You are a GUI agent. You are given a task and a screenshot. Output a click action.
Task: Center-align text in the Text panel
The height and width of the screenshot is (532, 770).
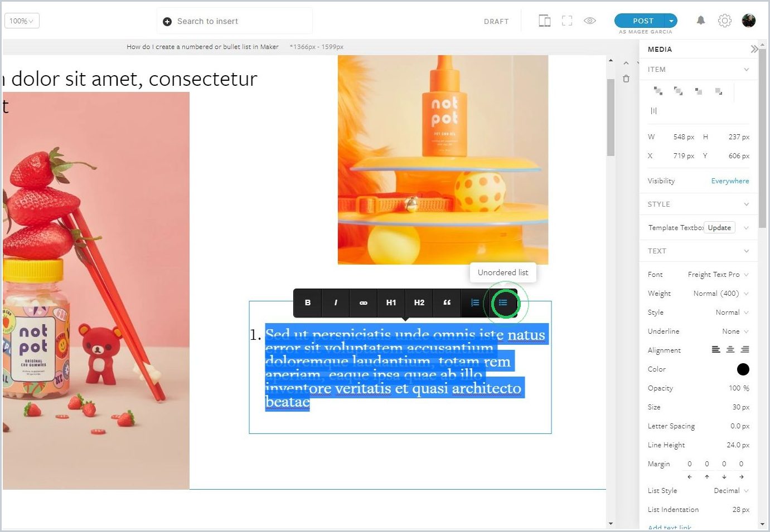point(730,350)
